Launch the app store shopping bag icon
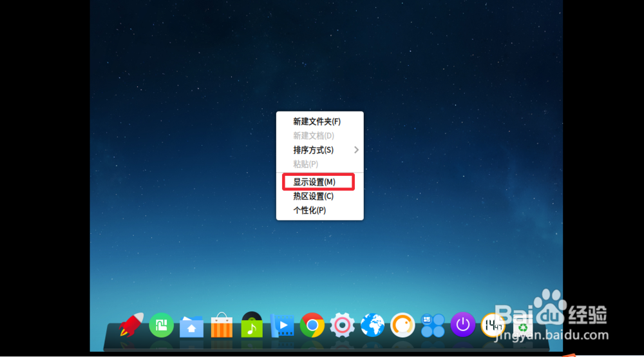Image resolution: width=644 pixels, height=357 pixels. pos(222,325)
